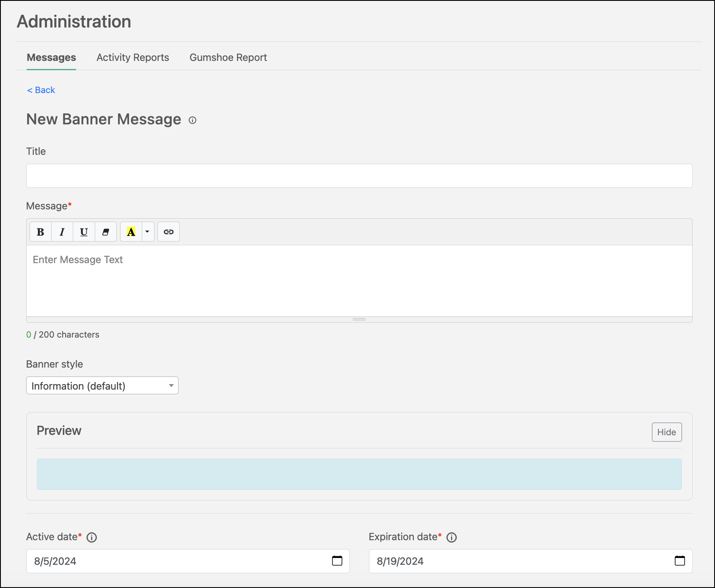Image resolution: width=715 pixels, height=588 pixels.
Task: Hide the banner Preview panel
Action: coord(667,432)
